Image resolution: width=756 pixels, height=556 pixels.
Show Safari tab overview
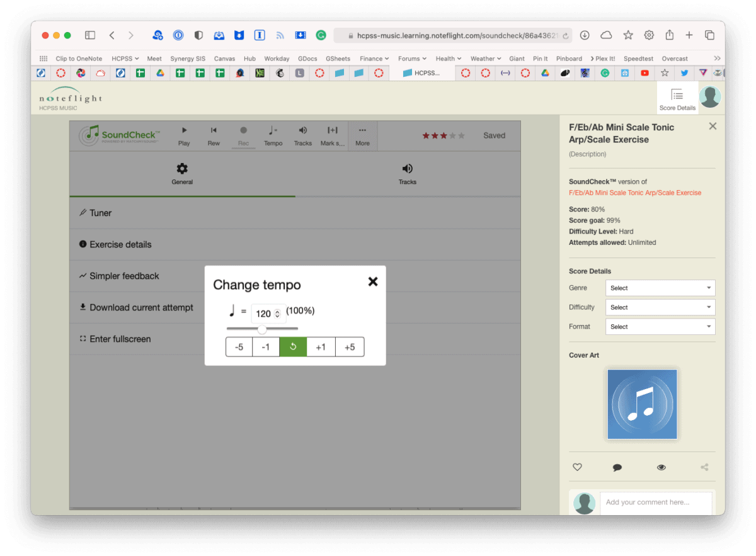pos(709,35)
